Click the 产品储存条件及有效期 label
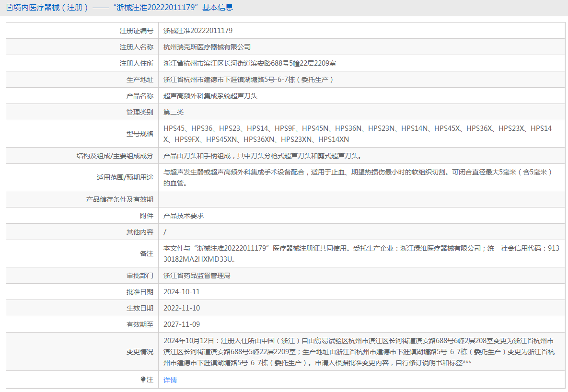The height and width of the screenshot is (392, 568). tap(119, 199)
